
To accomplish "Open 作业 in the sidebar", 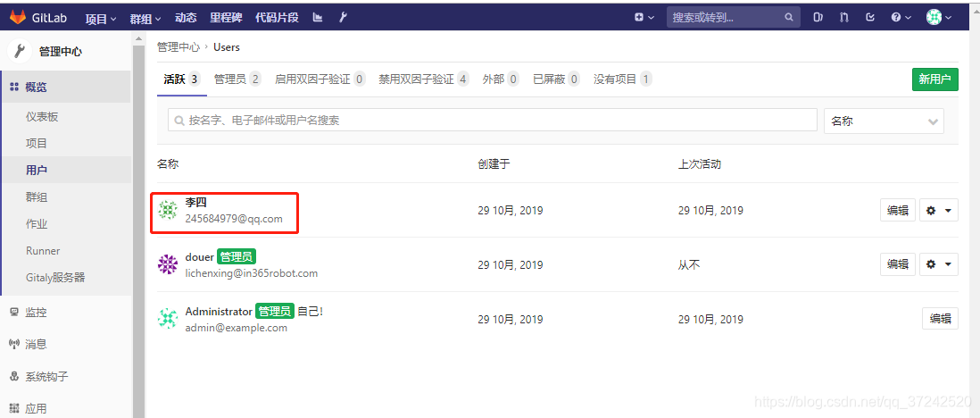I will point(37,224).
